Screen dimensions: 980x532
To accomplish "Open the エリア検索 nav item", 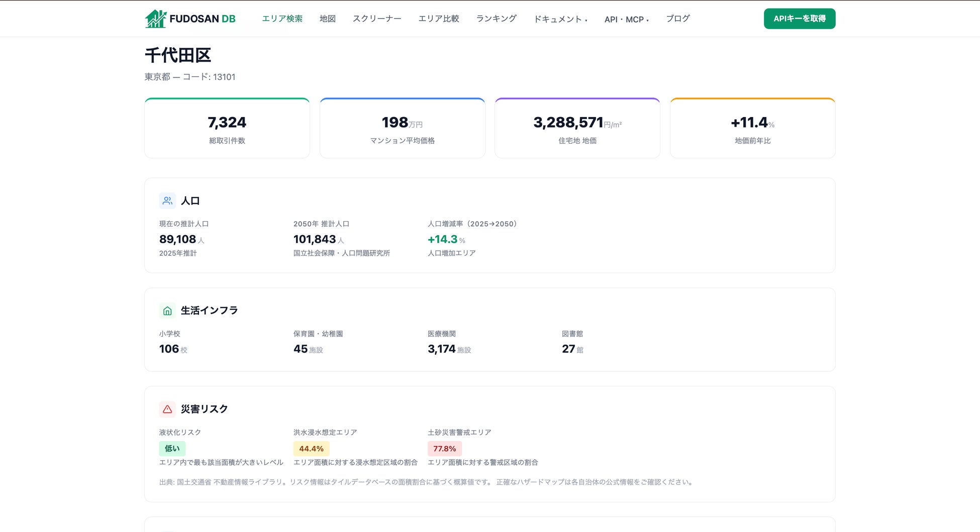I will coord(282,19).
